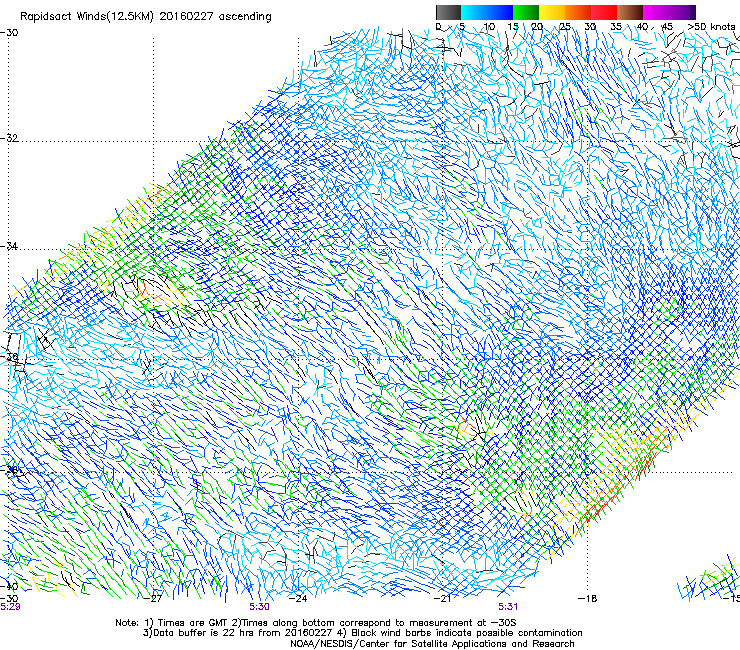Select the "-24" longitude axis label
The height and width of the screenshot is (650, 740).
tap(298, 599)
